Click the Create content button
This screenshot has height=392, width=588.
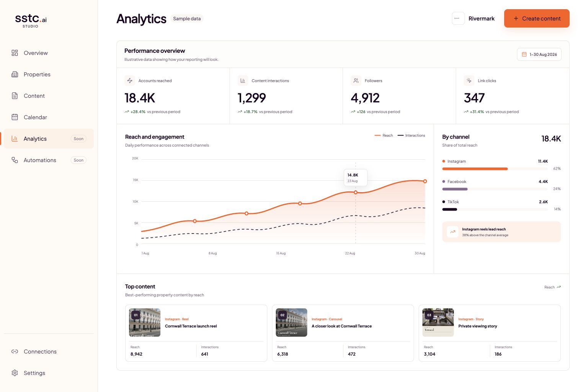[537, 18]
